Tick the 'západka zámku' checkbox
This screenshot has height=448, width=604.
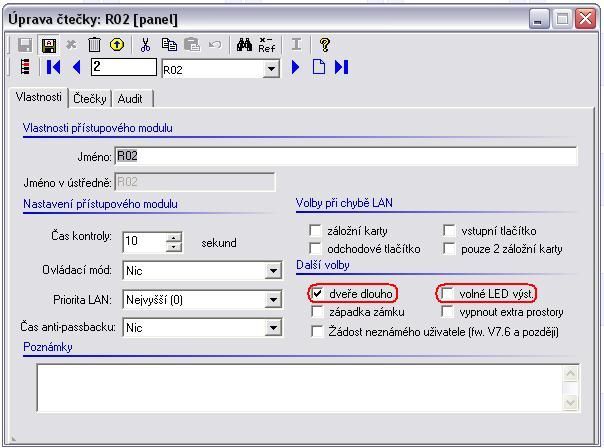[317, 312]
